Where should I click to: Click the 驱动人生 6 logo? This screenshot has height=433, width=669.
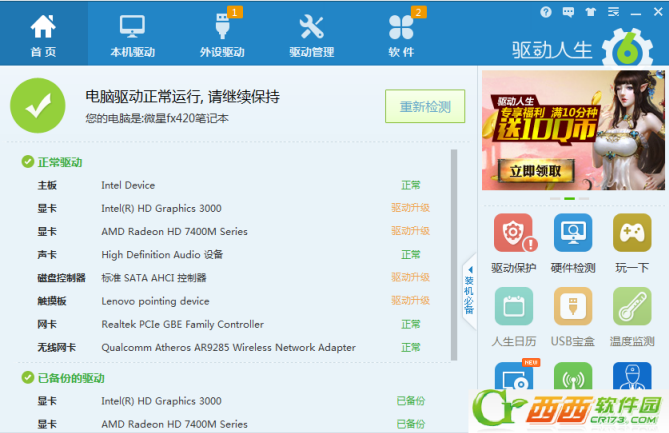582,48
